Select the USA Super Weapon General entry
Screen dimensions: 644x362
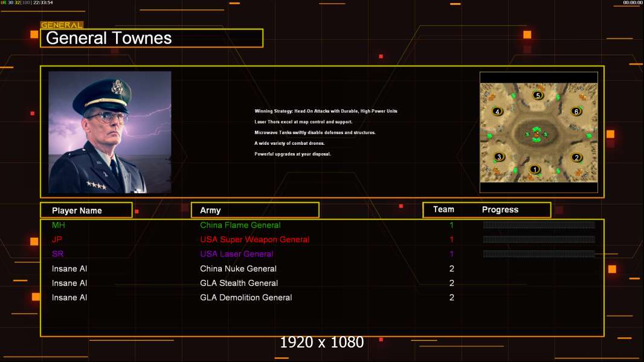tap(255, 240)
